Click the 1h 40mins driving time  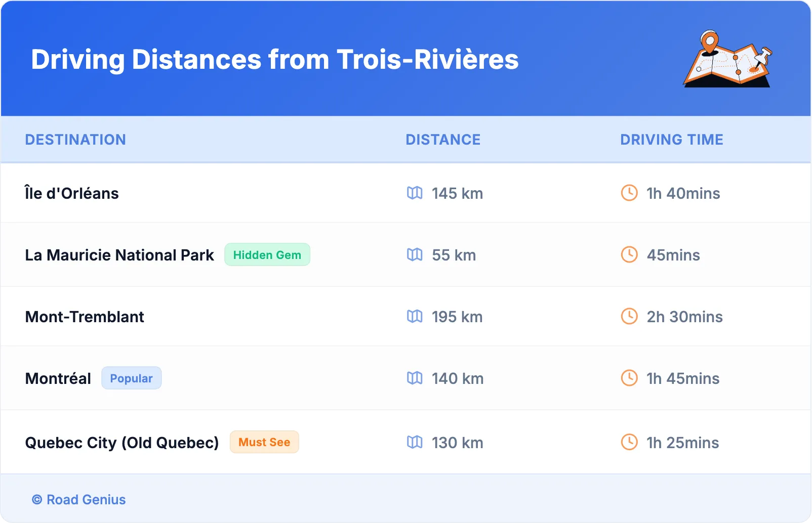coord(683,193)
